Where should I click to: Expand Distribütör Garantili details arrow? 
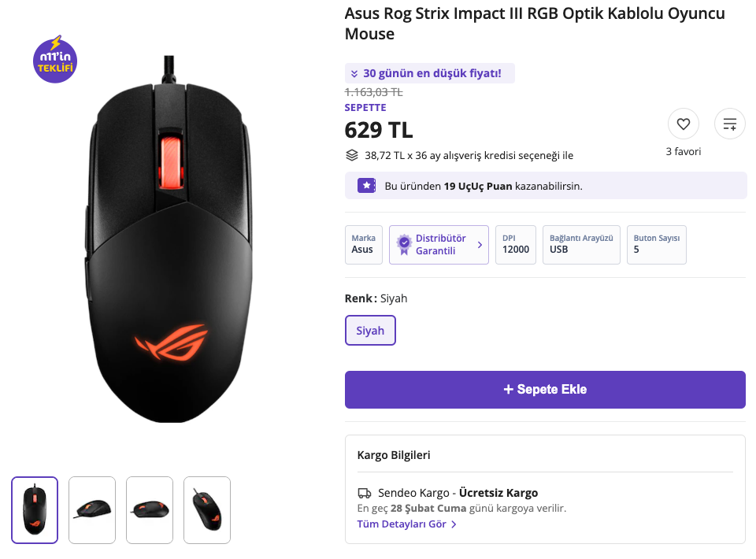(x=480, y=245)
